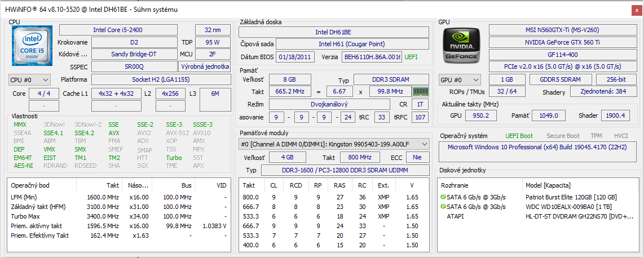644x258 pixels.
Task: Open the CPU #0 selector dropdown
Action: click(x=29, y=79)
